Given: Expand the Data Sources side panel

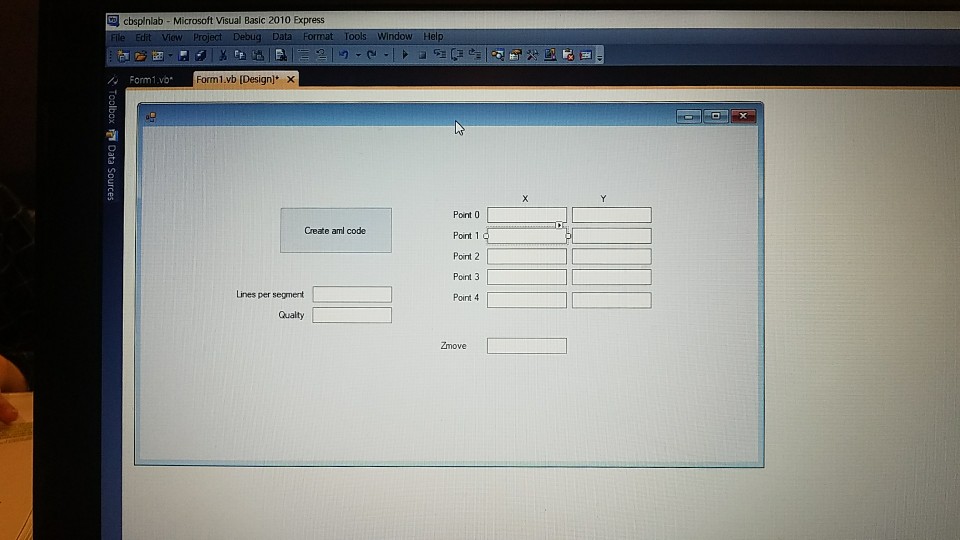Looking at the screenshot, I should [x=111, y=167].
